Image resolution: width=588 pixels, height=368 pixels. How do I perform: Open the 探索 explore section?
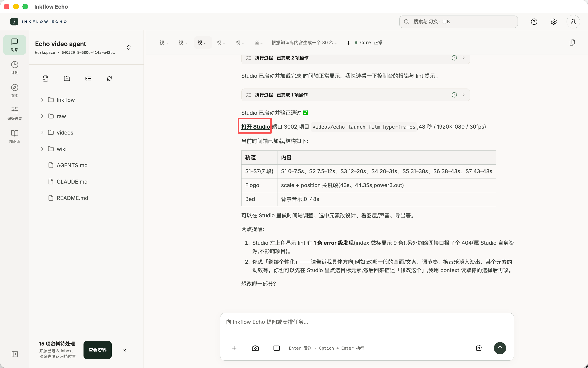[14, 91]
